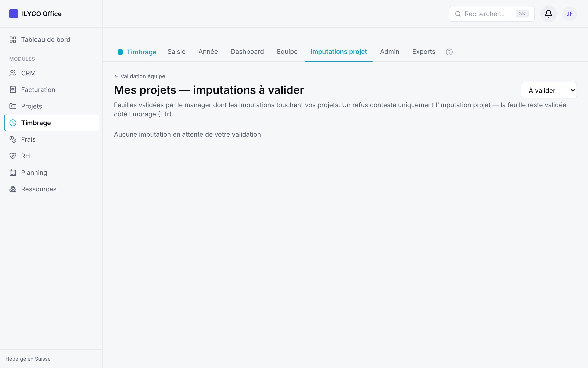Open the Dashboard tab
Image resolution: width=588 pixels, height=368 pixels.
tap(247, 52)
